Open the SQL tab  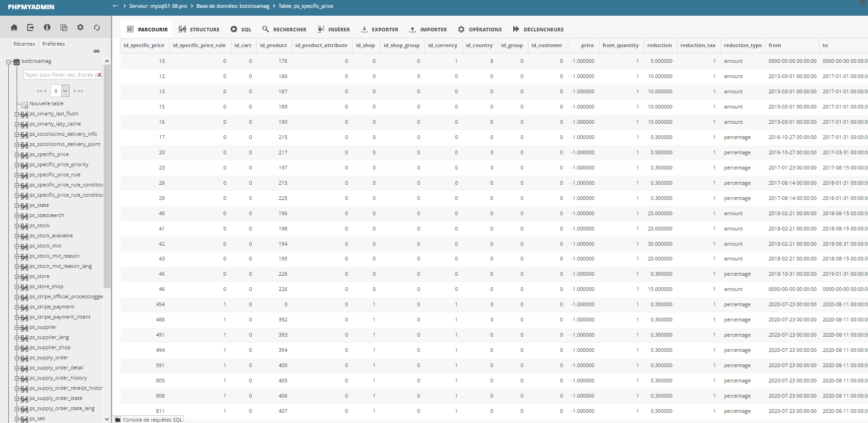coord(241,30)
